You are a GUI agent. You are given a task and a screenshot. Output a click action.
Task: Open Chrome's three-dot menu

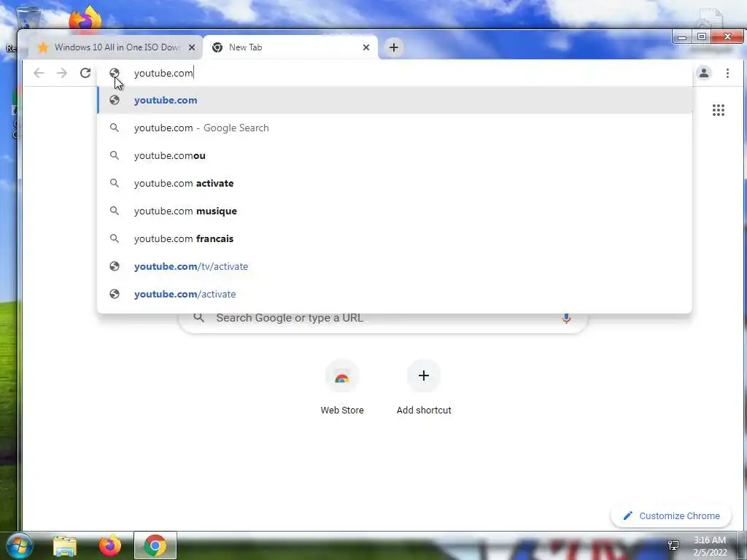pyautogui.click(x=727, y=73)
